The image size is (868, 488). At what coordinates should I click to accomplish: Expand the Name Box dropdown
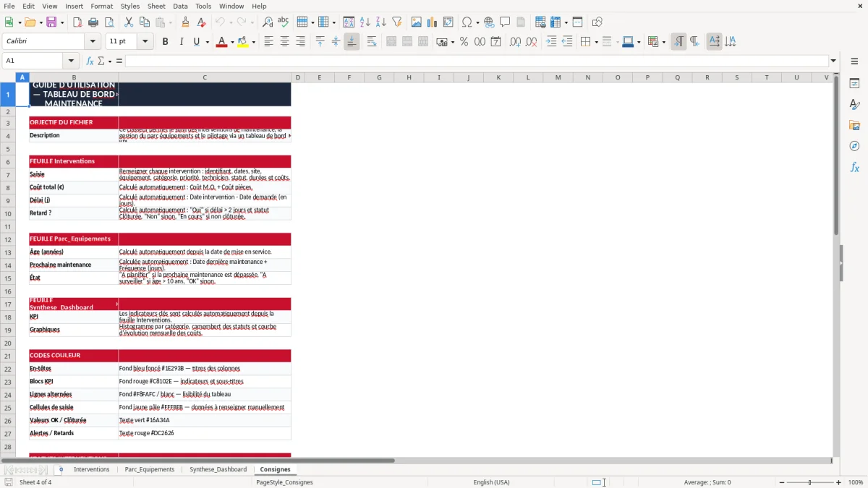pos(71,61)
